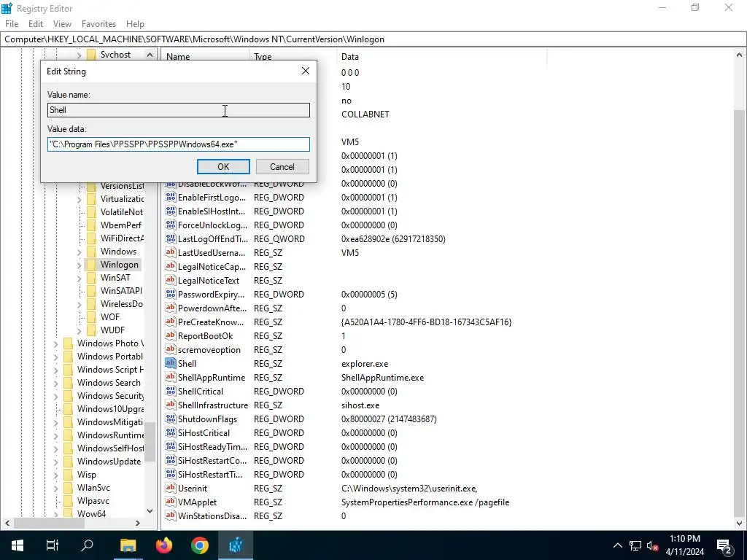
Task: Cancel the Edit String dialog
Action: pos(282,167)
